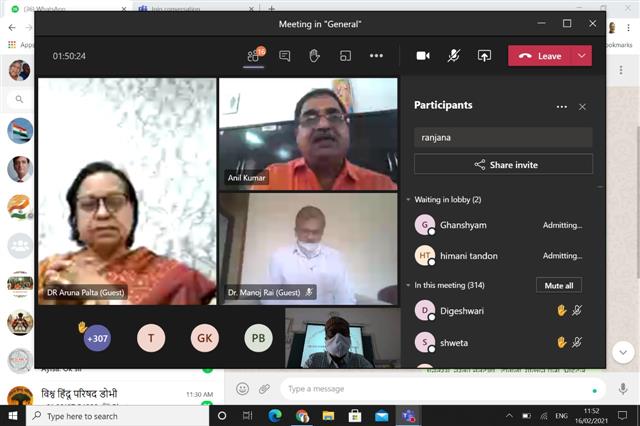Open Microsoft Store from taskbar
Viewport: 640px width, 426px height.
[355, 416]
